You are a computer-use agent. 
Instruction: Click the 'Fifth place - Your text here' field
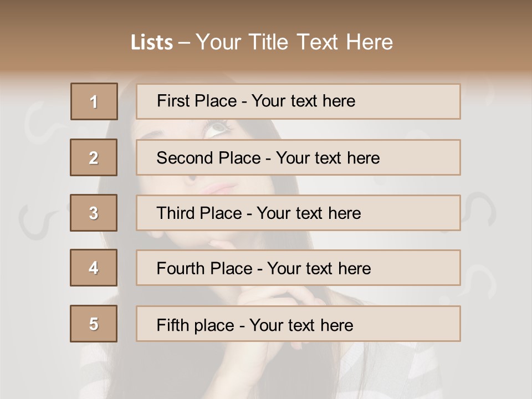click(298, 324)
